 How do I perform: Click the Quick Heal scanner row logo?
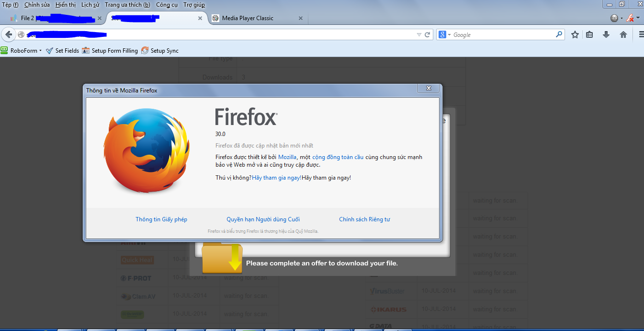coord(137,260)
